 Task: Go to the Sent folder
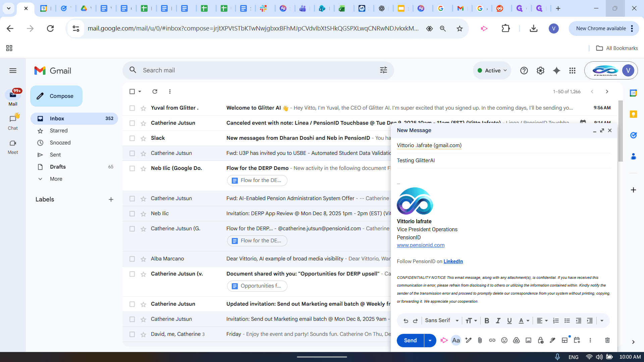[x=55, y=155]
